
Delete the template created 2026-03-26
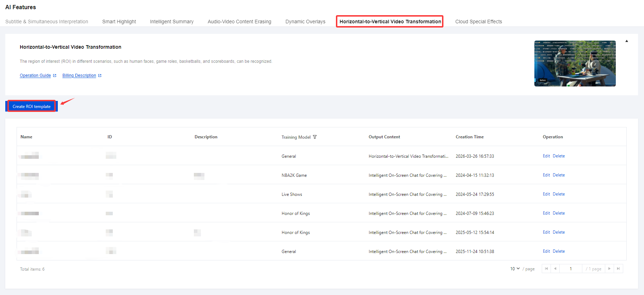tap(558, 156)
